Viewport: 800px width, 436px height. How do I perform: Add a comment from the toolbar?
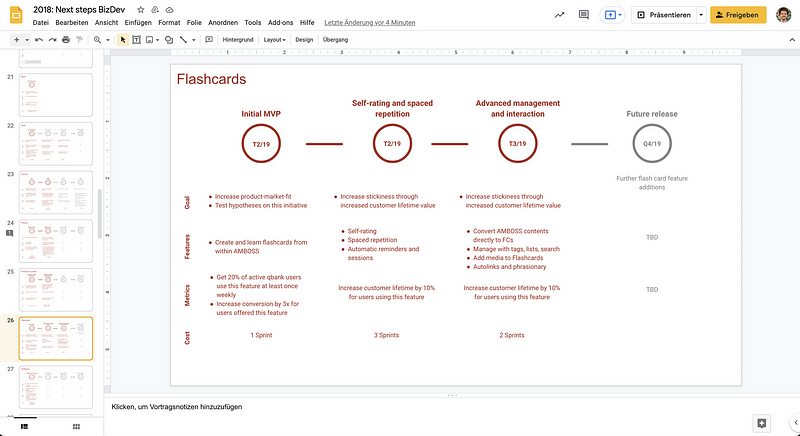tap(209, 40)
